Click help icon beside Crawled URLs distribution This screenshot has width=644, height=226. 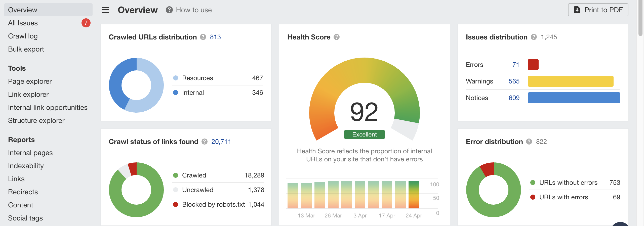[x=203, y=37]
